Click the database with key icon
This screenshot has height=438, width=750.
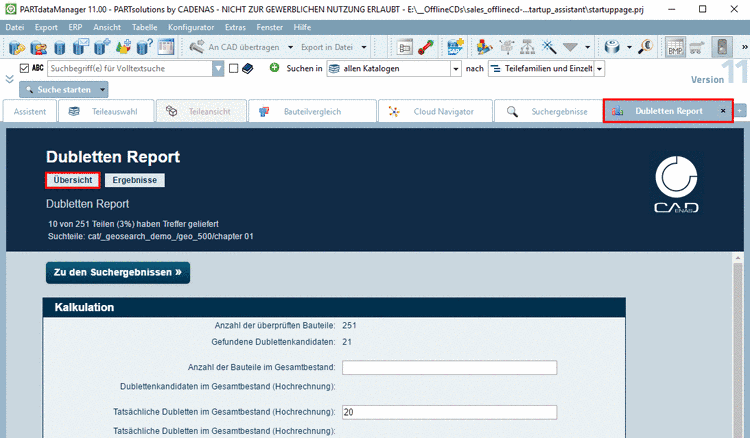pyautogui.click(x=17, y=47)
